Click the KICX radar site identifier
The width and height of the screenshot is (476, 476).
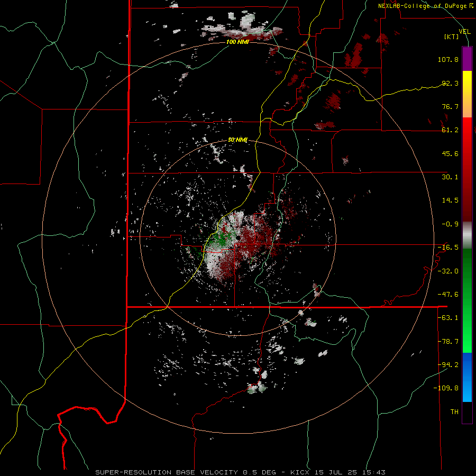click(x=299, y=472)
